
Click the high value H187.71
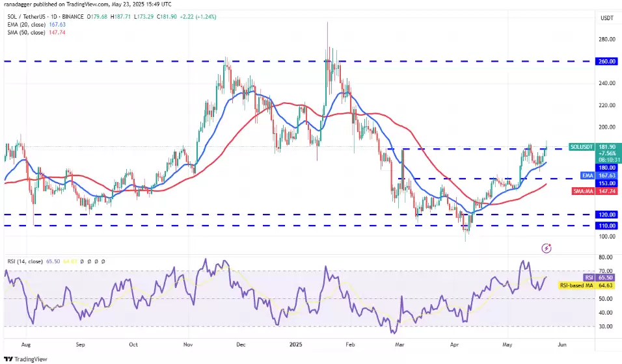120,17
